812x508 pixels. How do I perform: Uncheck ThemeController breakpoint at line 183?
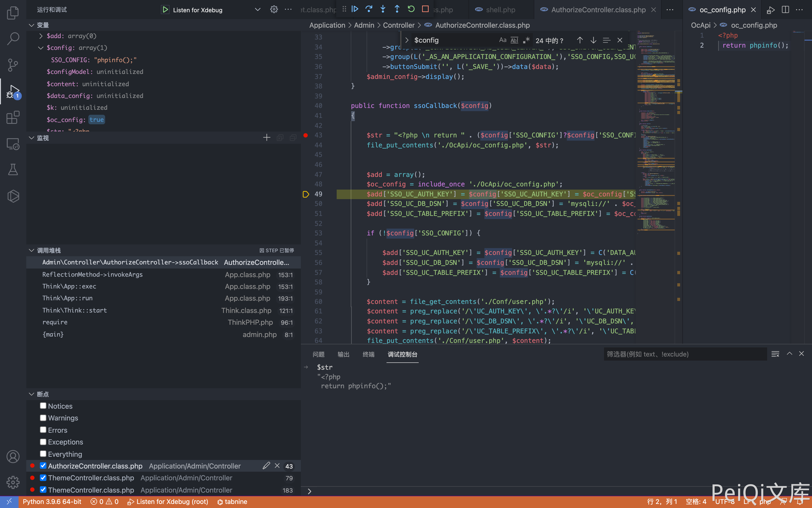[x=43, y=490]
